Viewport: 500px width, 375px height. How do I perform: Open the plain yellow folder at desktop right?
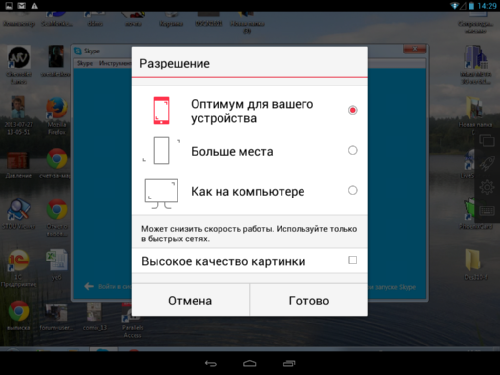(475, 264)
